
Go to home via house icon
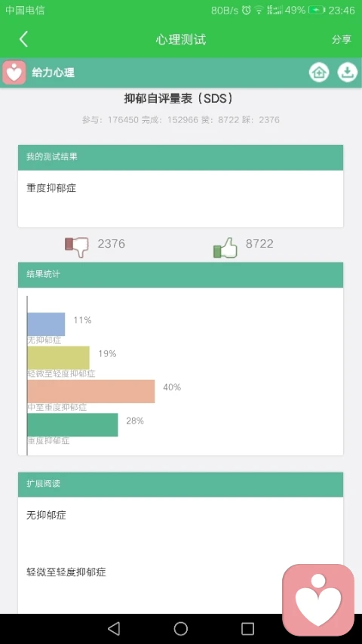pyautogui.click(x=319, y=72)
